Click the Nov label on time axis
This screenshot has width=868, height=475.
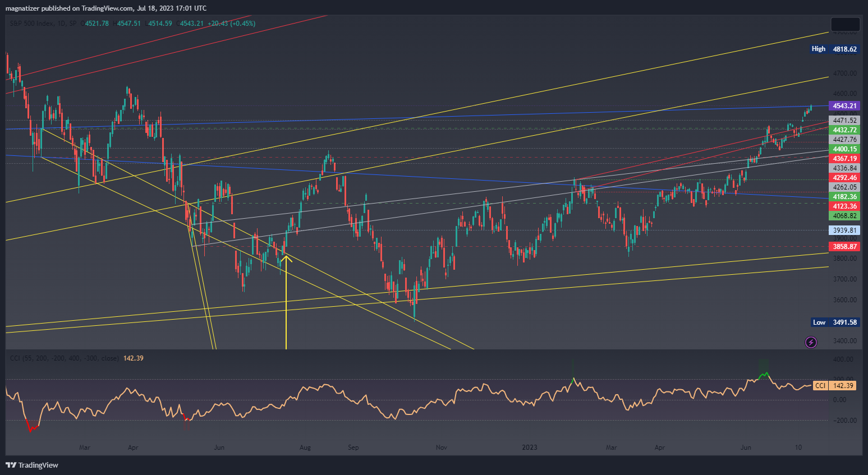click(442, 448)
